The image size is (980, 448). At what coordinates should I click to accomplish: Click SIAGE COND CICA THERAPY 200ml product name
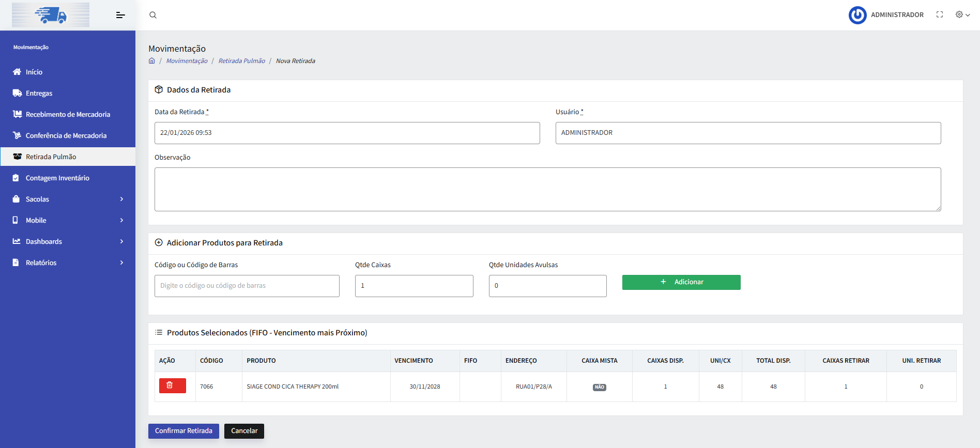tap(293, 387)
